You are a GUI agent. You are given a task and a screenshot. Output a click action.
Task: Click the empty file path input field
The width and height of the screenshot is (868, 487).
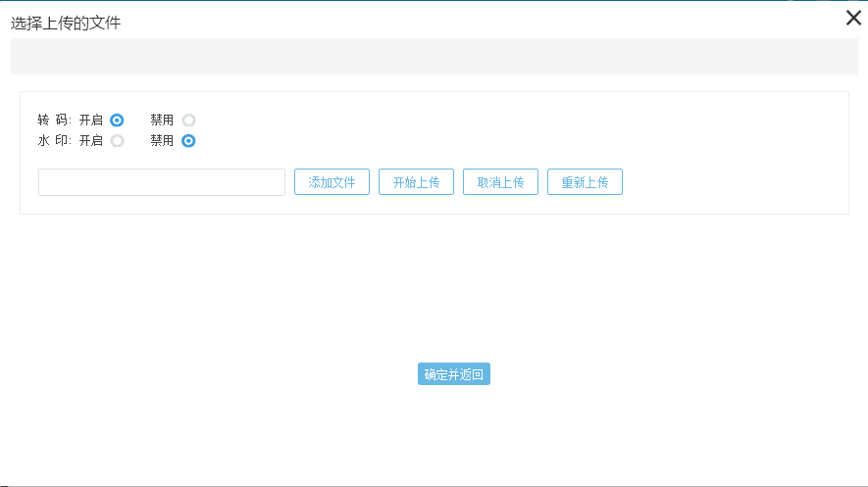(161, 182)
